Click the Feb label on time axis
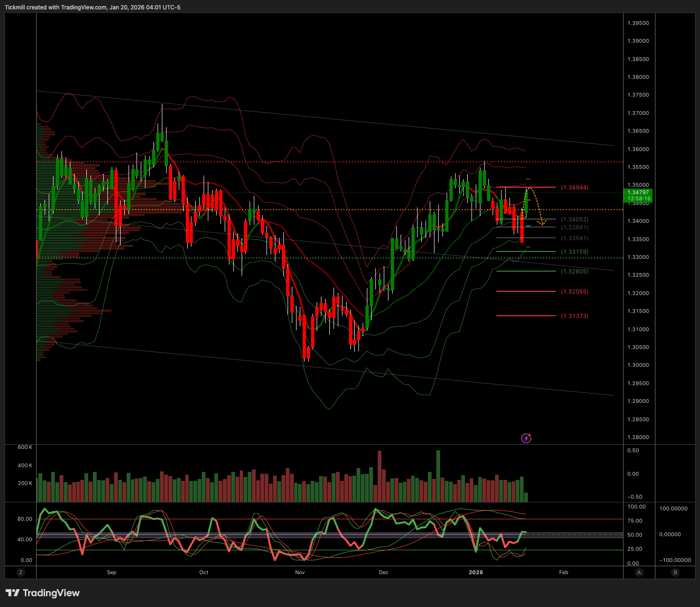 [x=563, y=572]
